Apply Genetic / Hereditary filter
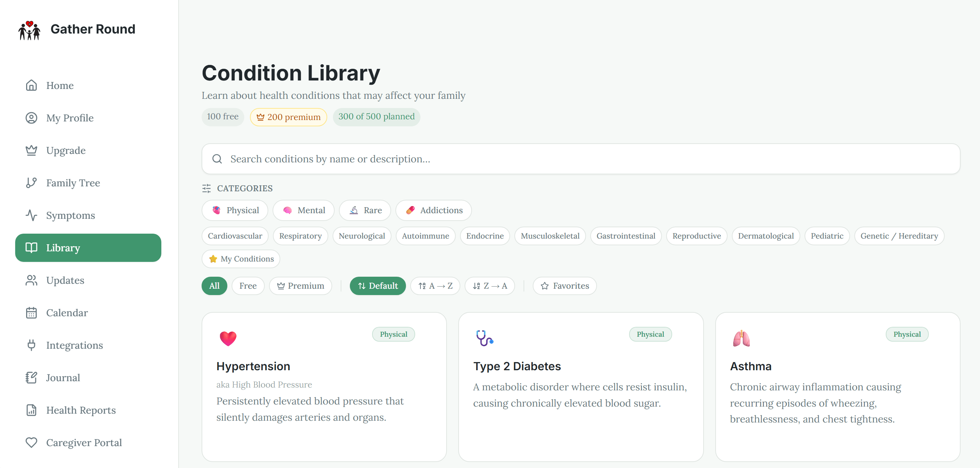 [x=899, y=236]
